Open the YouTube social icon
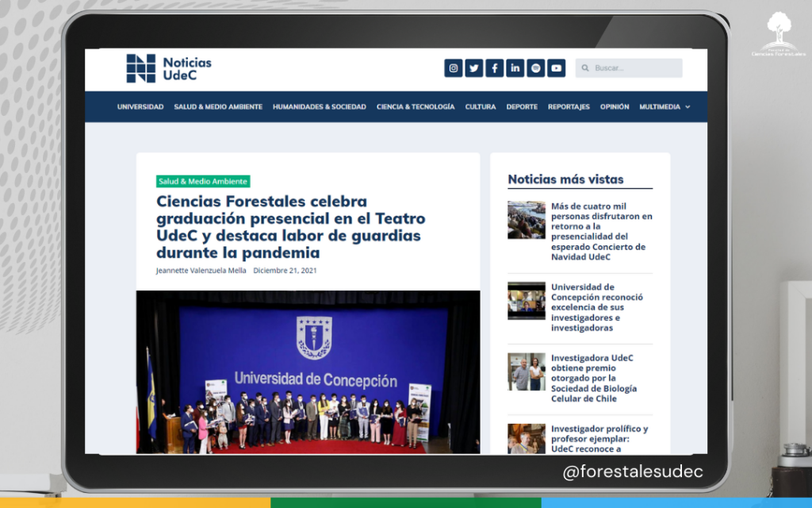The width and height of the screenshot is (812, 508). click(x=556, y=68)
